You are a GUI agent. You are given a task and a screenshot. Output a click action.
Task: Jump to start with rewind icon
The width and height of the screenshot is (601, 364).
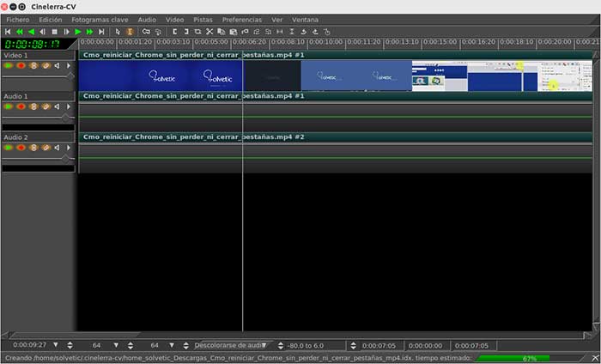point(8,32)
